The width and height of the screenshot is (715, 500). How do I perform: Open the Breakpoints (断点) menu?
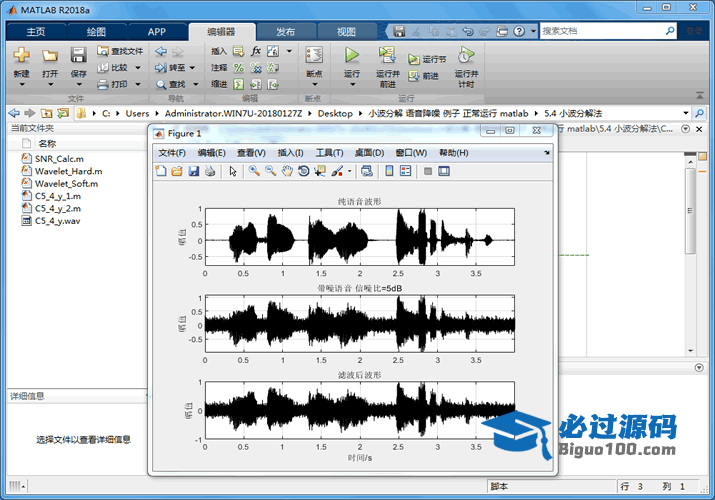(314, 65)
